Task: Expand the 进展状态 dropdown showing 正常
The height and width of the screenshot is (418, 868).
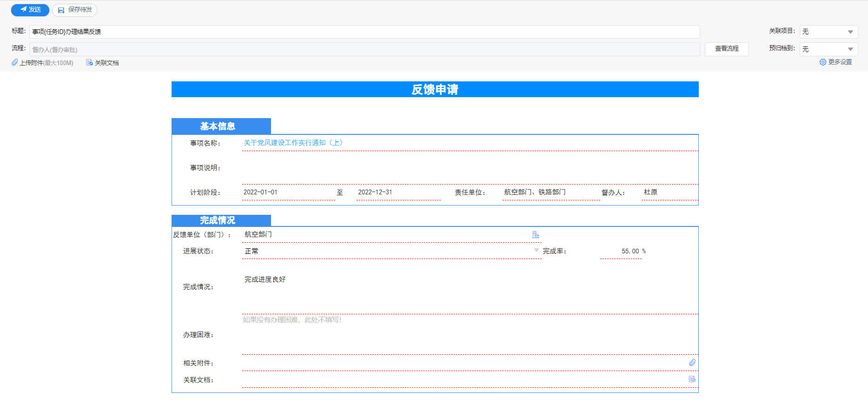Action: pos(537,251)
